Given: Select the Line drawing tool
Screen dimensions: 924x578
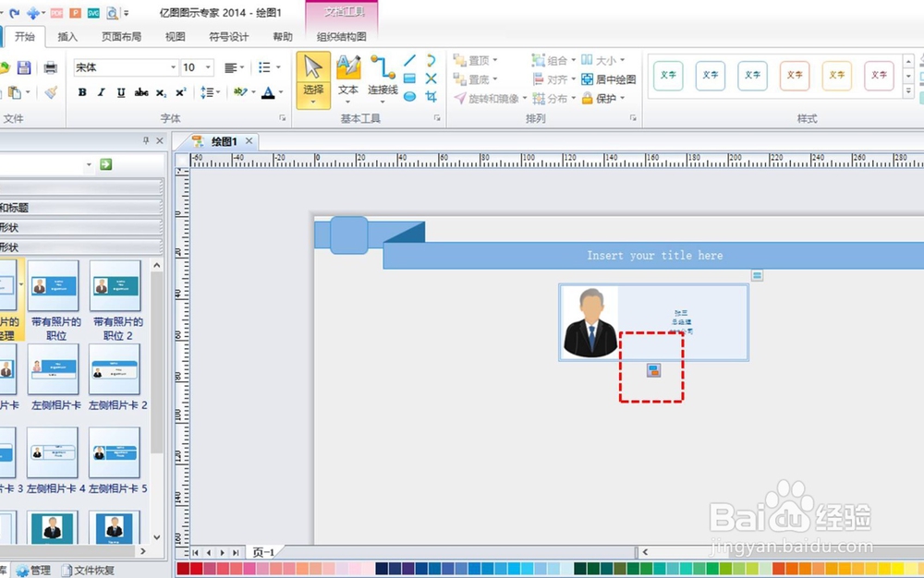Looking at the screenshot, I should pyautogui.click(x=410, y=60).
